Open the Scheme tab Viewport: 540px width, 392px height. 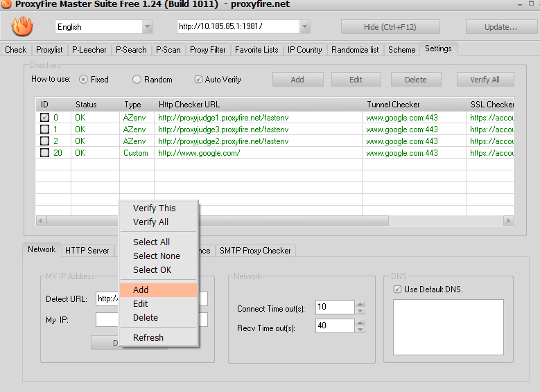click(x=402, y=50)
